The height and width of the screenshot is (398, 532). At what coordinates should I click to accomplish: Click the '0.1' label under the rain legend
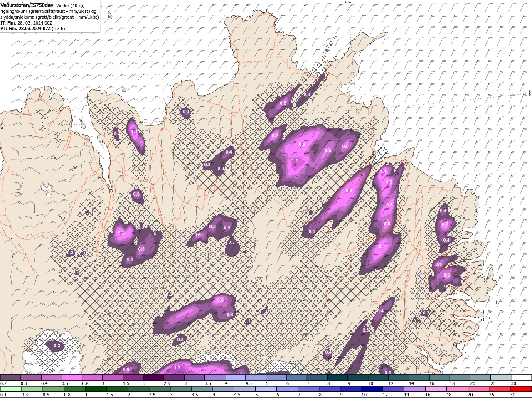3,395
